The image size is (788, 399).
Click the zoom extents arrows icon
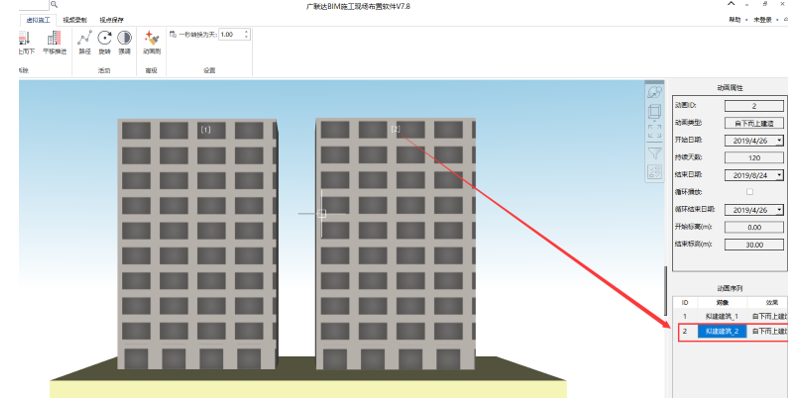coord(654,131)
